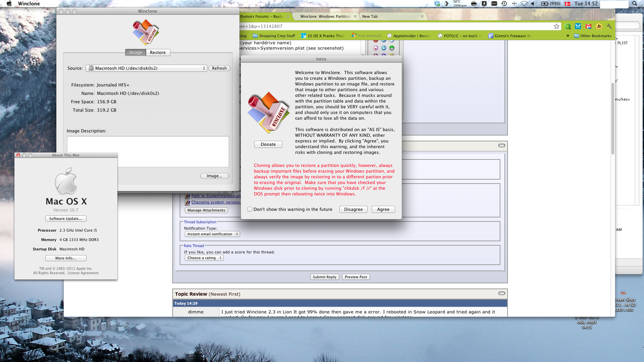Screen dimensions: 644x362
Task: Insert the grinning green smiley
Action: pyautogui.click(x=392, y=48)
